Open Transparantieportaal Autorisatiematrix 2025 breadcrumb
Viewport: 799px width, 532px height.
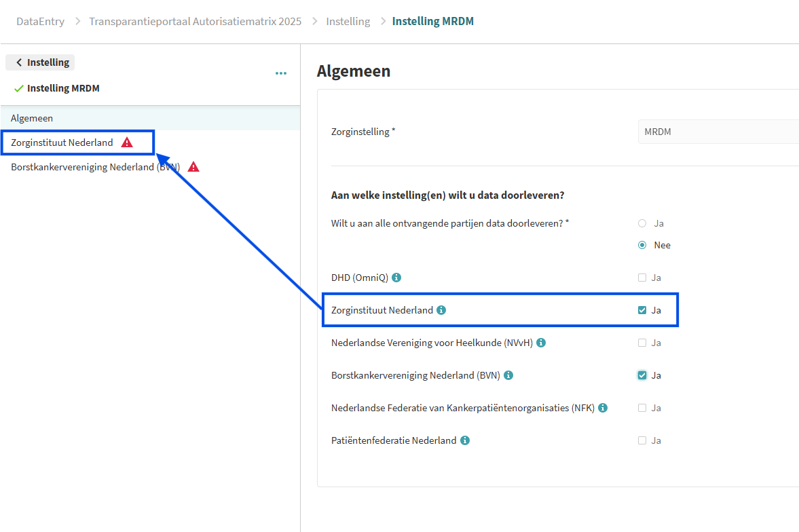pyautogui.click(x=195, y=21)
